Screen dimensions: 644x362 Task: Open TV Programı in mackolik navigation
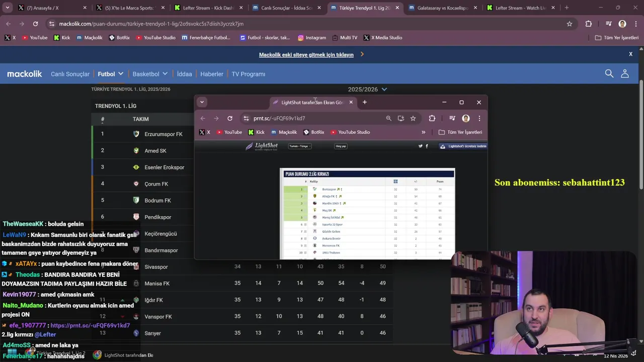[248, 74]
